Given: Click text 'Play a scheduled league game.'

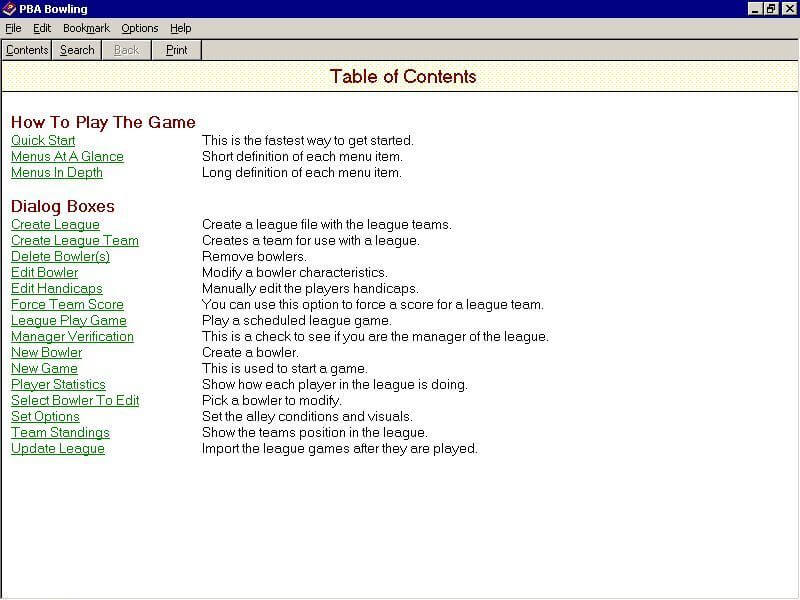Looking at the screenshot, I should tap(297, 320).
